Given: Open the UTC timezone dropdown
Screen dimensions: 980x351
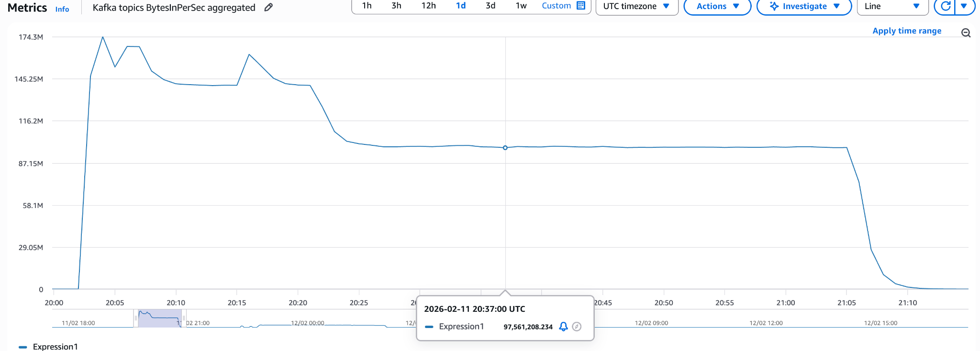Looking at the screenshot, I should click(x=636, y=6).
